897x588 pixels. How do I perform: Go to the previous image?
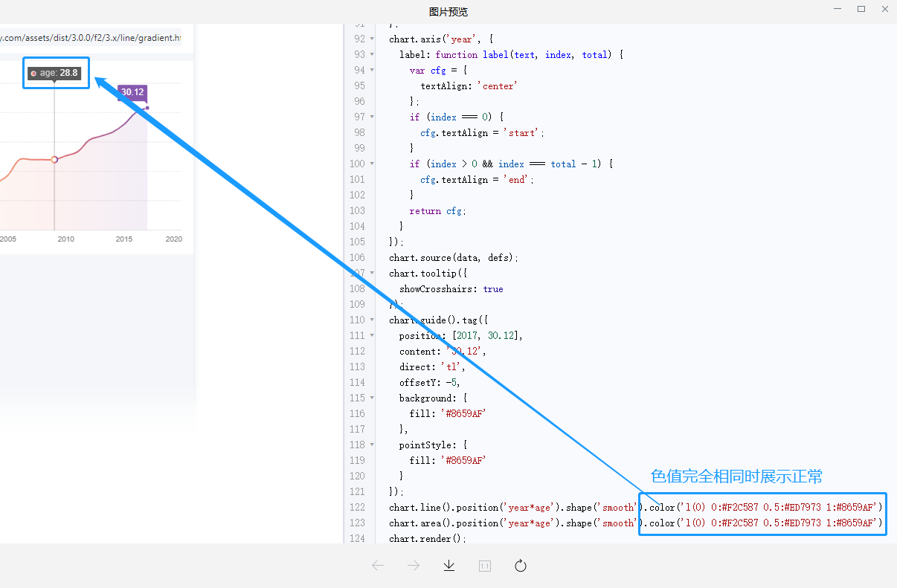(378, 566)
